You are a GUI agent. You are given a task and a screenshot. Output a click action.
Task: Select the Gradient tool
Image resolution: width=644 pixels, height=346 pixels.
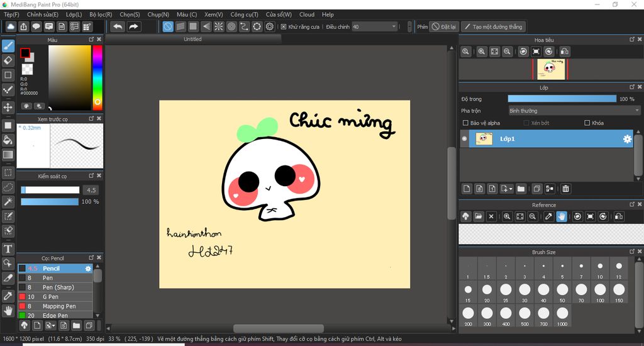click(8, 155)
